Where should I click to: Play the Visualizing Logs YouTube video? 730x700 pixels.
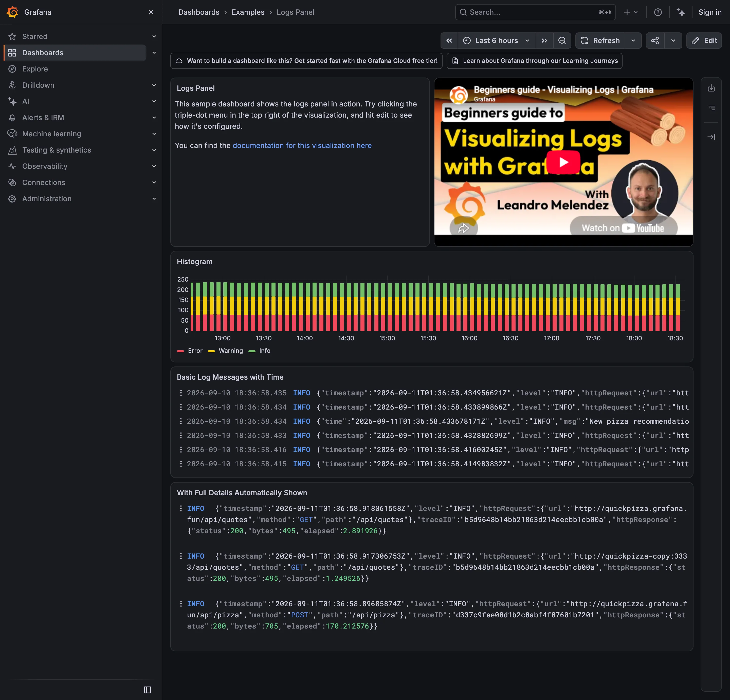coord(563,162)
